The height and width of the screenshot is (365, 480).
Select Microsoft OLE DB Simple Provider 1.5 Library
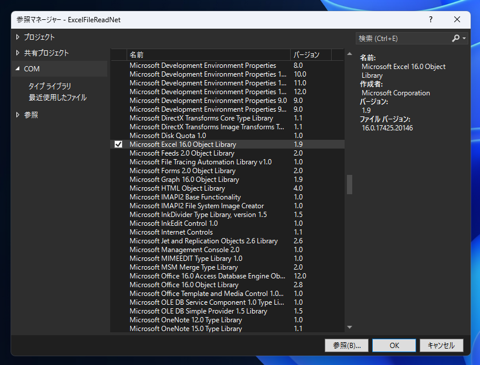[227, 311]
